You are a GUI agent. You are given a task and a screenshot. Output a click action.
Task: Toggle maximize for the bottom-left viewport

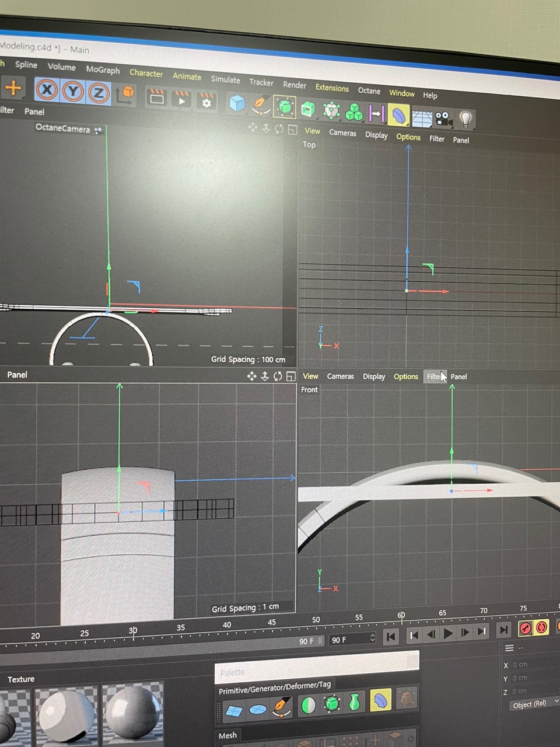[290, 376]
